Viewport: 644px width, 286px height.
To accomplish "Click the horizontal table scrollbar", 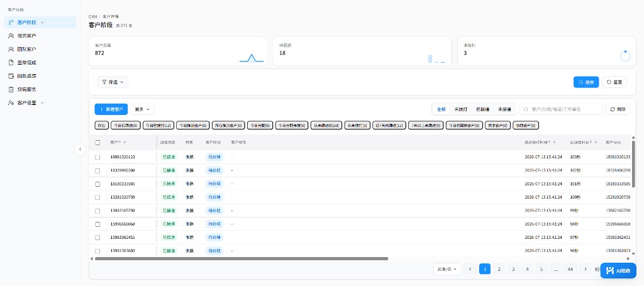I will coord(241,258).
